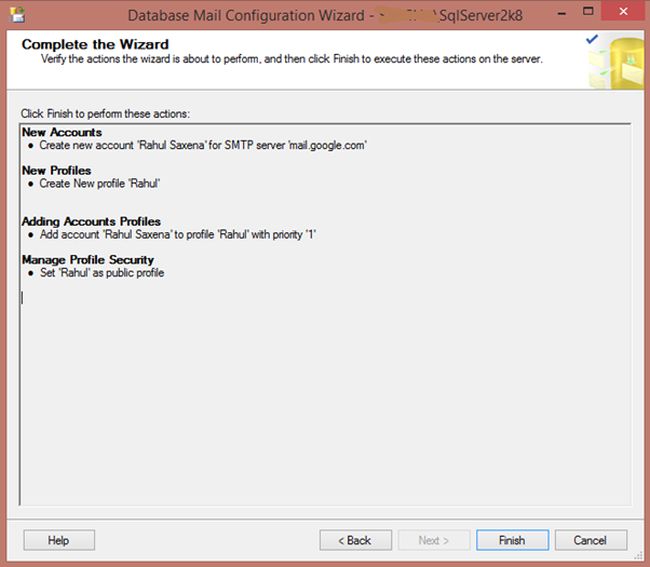Click the 'Add account Rahul Saxena to profile' line
This screenshot has width=650, height=567.
(x=178, y=235)
